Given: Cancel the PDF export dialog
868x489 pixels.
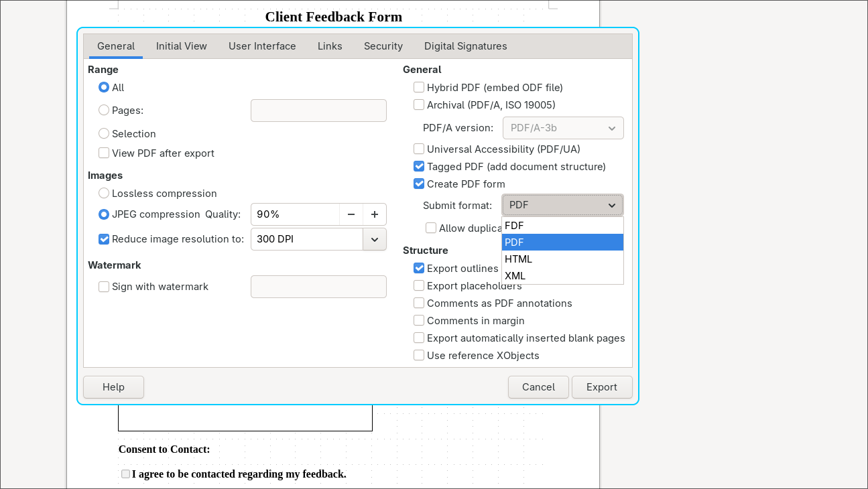Looking at the screenshot, I should [538, 387].
